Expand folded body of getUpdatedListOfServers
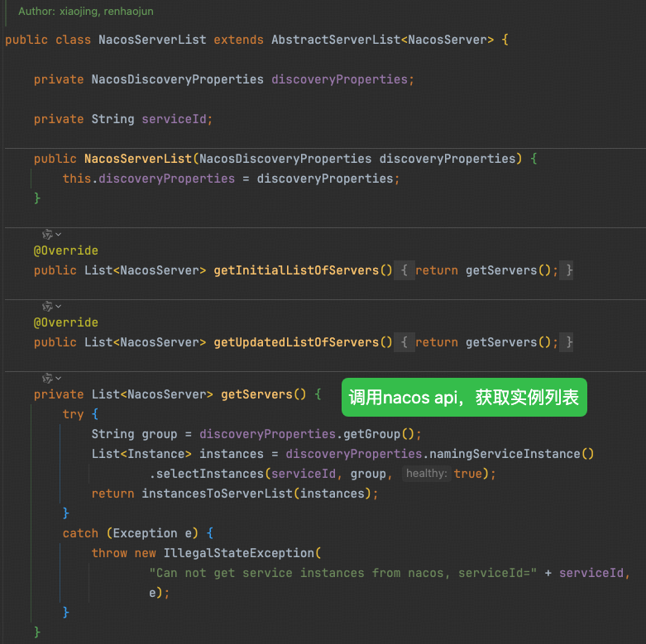Screen dimensions: 646x644 [404, 342]
